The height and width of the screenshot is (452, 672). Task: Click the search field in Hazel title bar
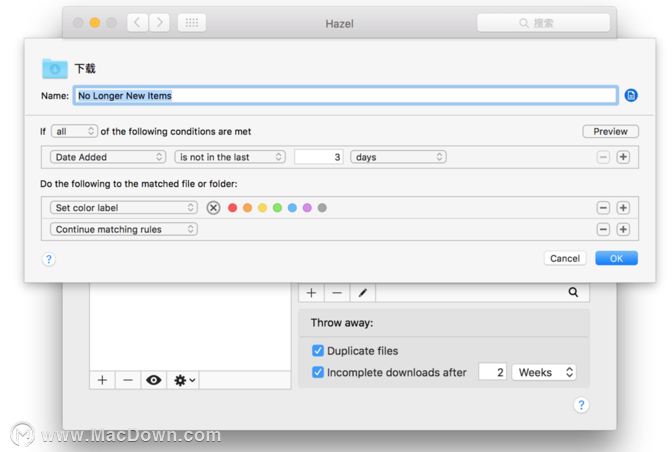[x=543, y=23]
